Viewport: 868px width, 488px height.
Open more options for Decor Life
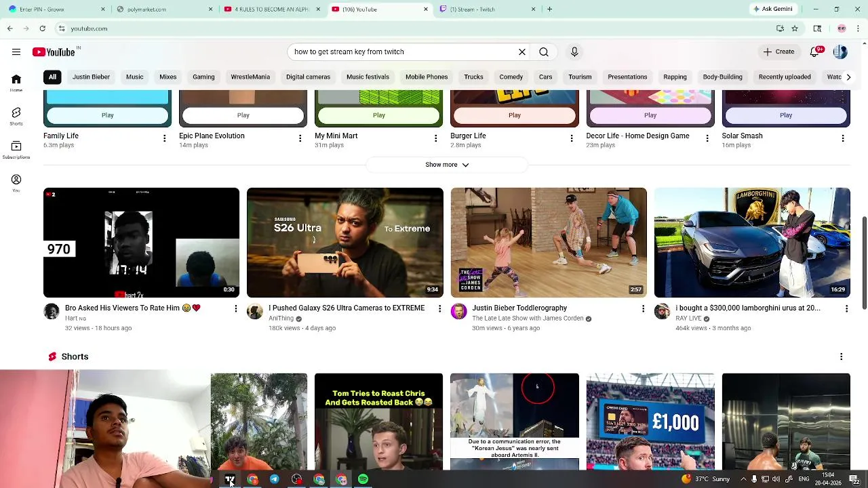click(x=707, y=138)
